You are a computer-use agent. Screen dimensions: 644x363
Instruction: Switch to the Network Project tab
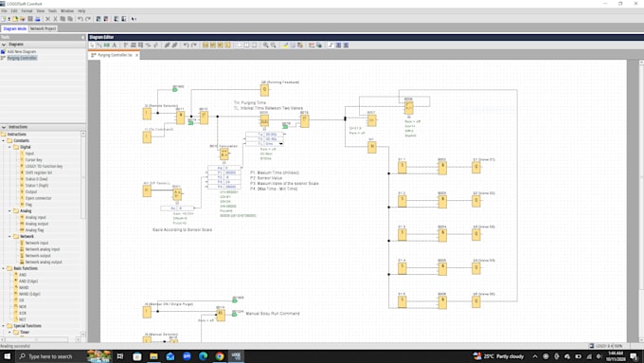tap(43, 28)
